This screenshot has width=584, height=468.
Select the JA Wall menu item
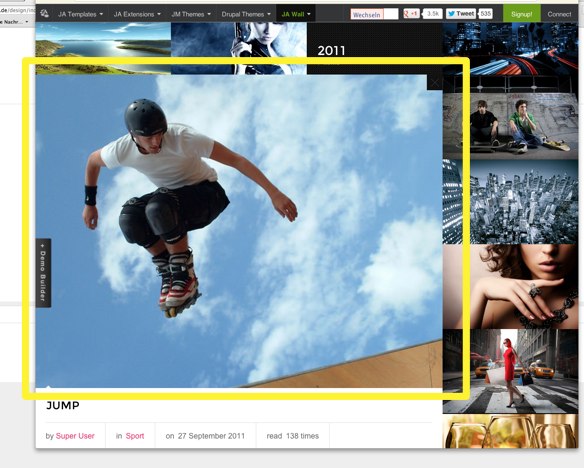(x=296, y=14)
